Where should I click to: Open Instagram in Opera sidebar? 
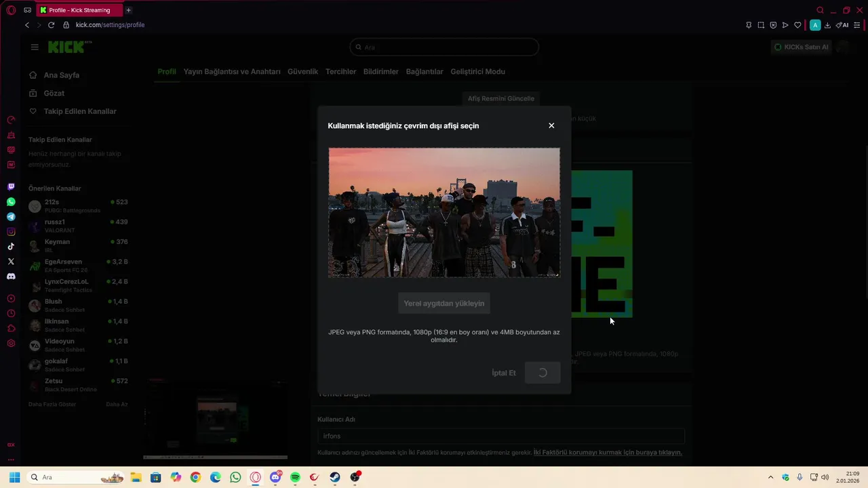click(x=11, y=232)
